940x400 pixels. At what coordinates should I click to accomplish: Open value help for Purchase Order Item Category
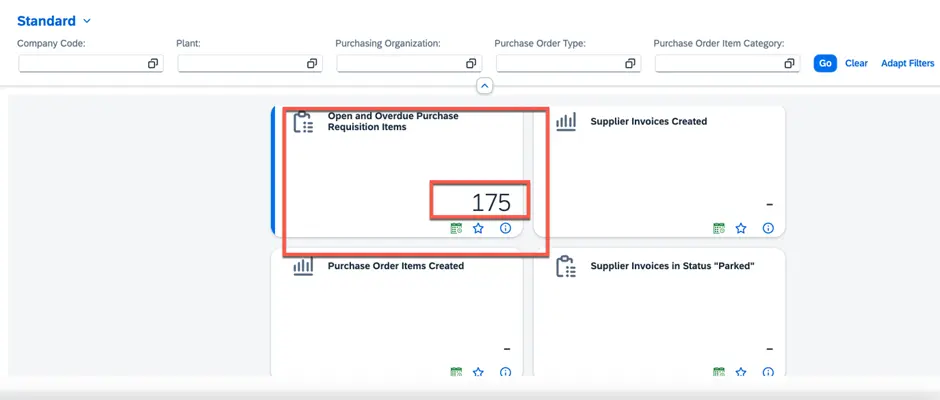[789, 64]
